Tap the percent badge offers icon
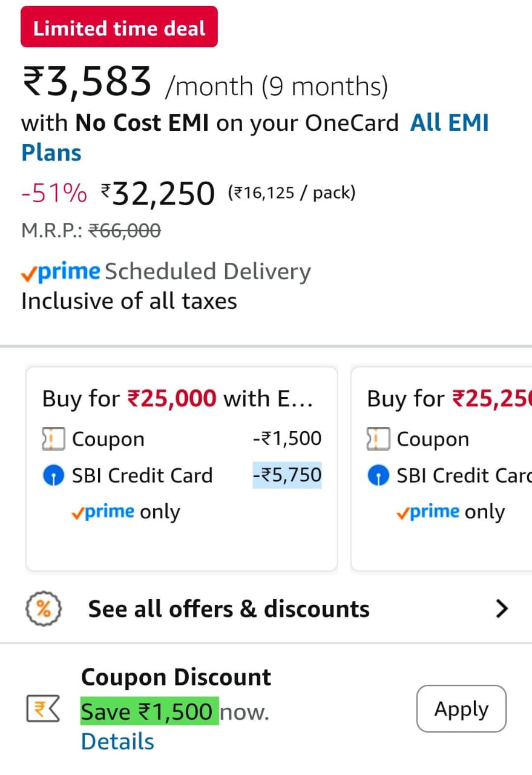This screenshot has width=532, height=775. pos(44,608)
